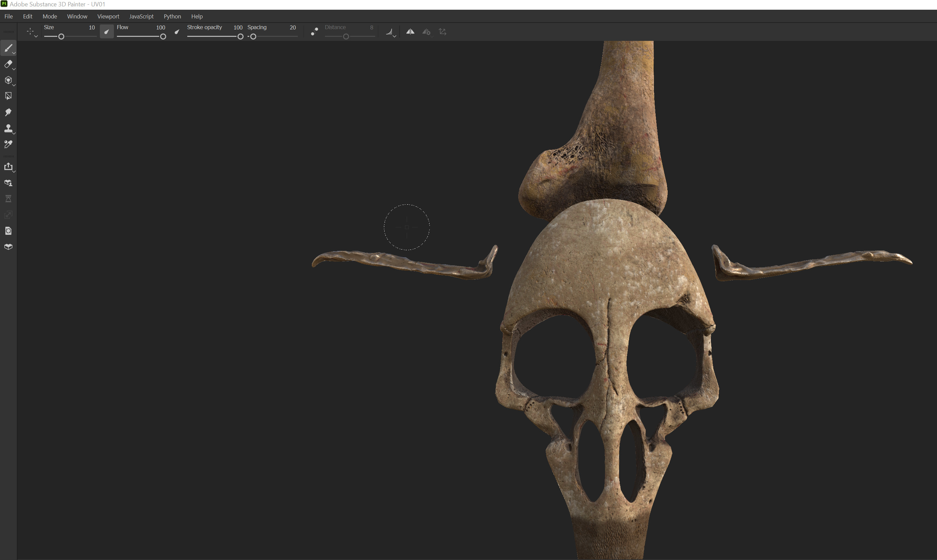Click the Stroke opacity value field showing 100
This screenshot has height=560, width=937.
tap(238, 27)
